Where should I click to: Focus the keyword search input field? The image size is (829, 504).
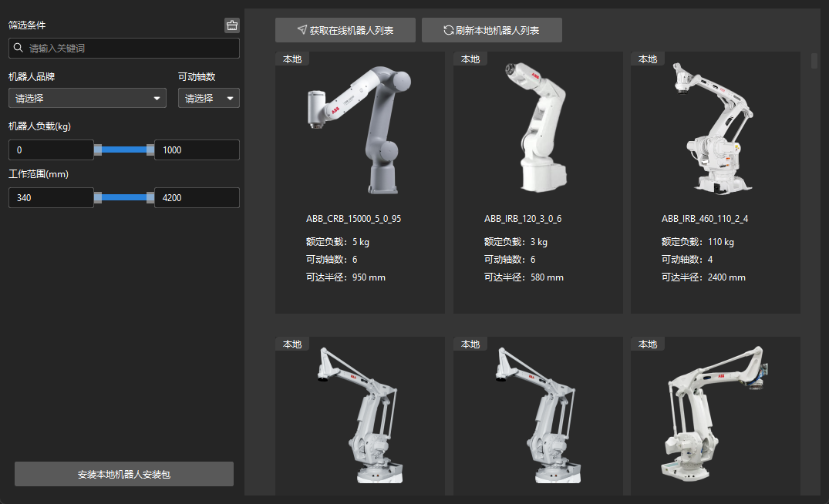click(x=131, y=49)
